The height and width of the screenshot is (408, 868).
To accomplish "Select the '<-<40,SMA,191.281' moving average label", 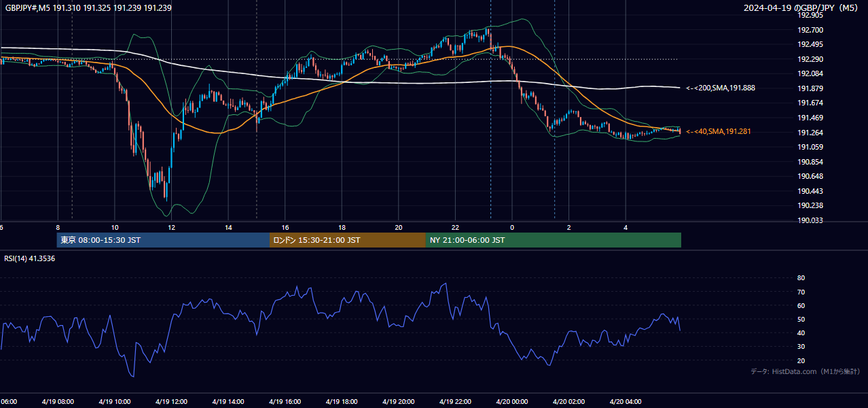I will (719, 131).
